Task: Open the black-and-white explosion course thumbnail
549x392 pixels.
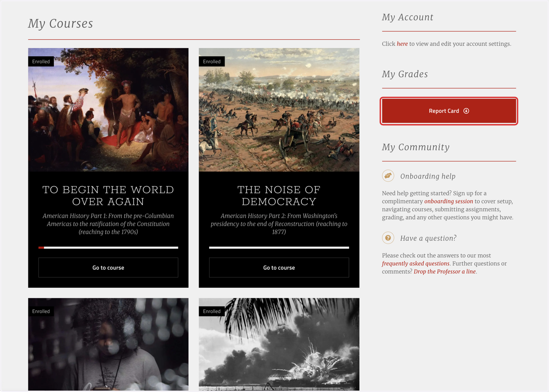Action: click(279, 344)
